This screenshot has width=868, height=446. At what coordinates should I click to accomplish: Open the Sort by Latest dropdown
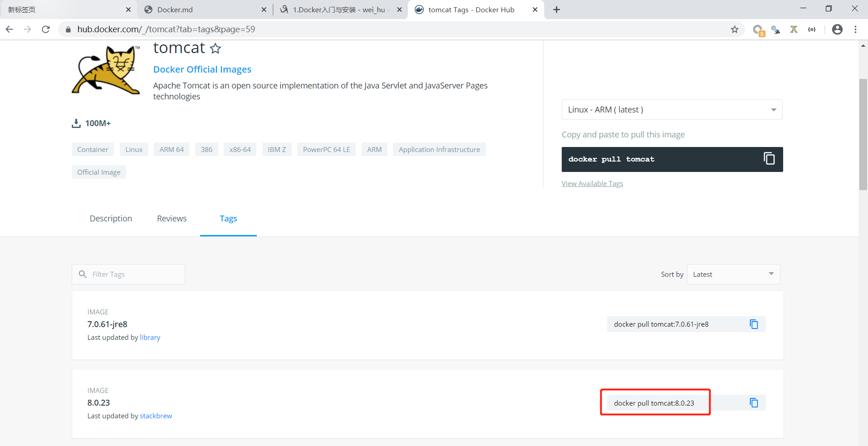coord(734,274)
